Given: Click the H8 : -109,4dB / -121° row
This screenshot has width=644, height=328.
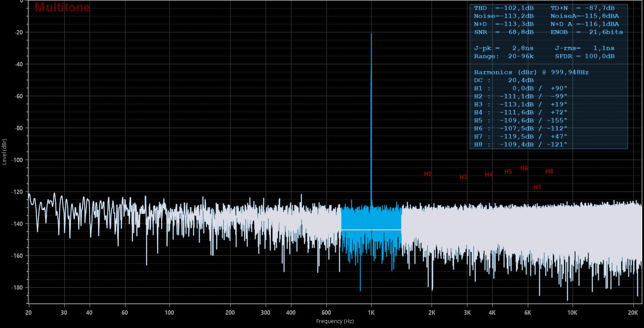Looking at the screenshot, I should pos(521,144).
